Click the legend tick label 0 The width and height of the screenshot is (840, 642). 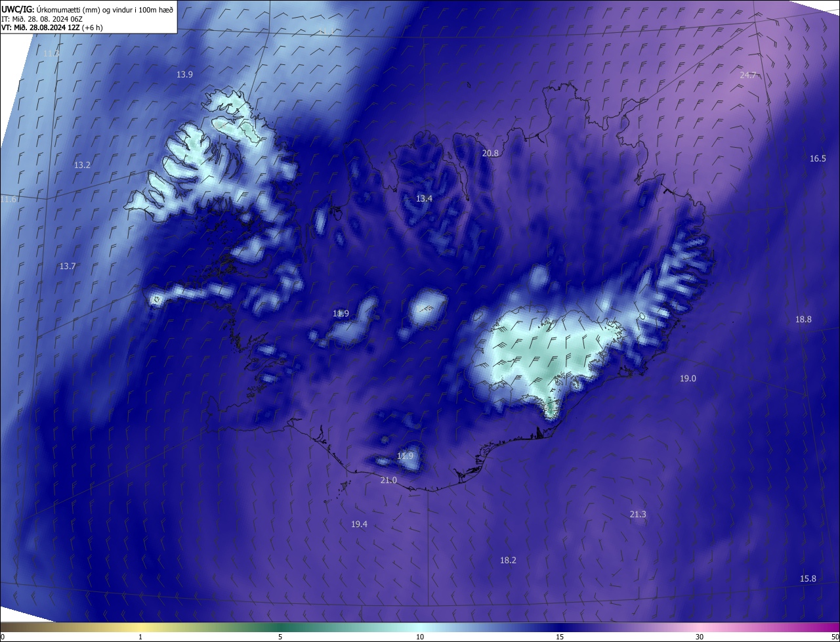(x=3, y=637)
